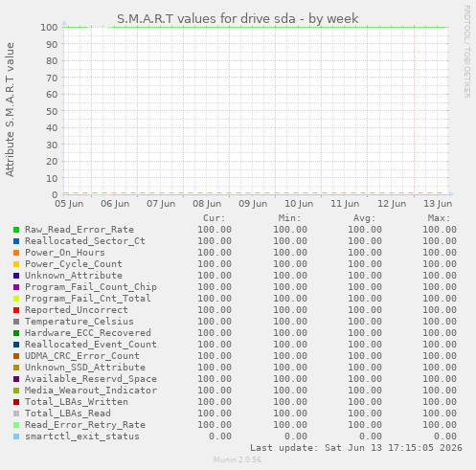
Task: Select the Power_On_Hours legend label
Action: click(65, 253)
